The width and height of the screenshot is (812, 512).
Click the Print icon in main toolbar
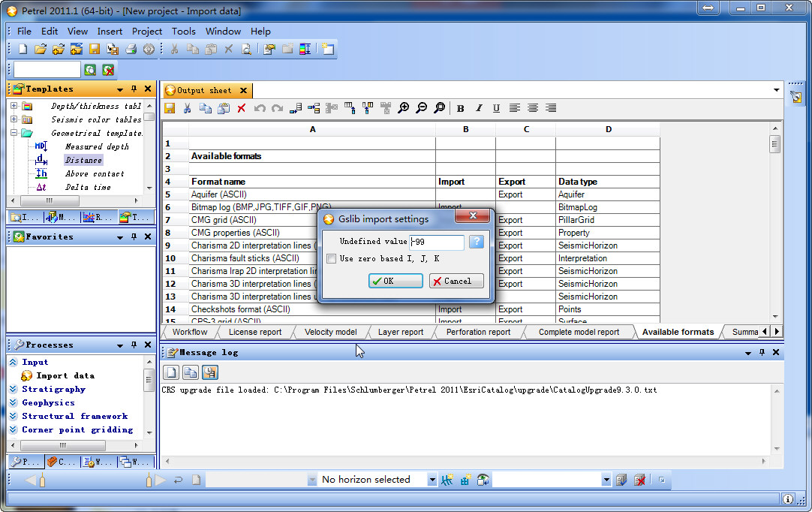click(x=131, y=50)
